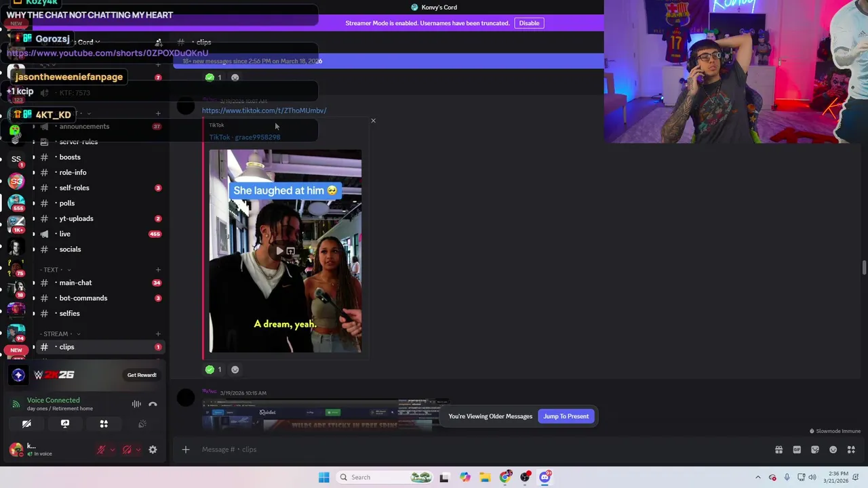Image resolution: width=868 pixels, height=488 pixels.
Task: Expand audio output options arrow
Action: pos(138,449)
